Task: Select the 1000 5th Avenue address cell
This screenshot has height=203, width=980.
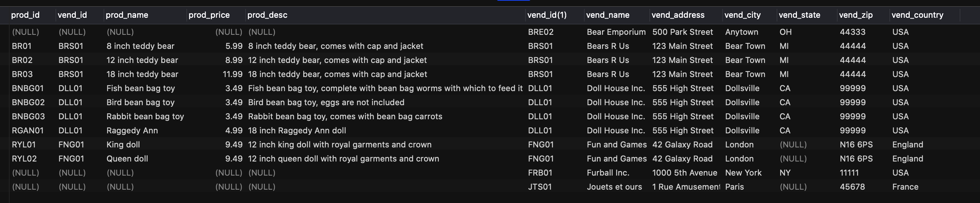Action: pyautogui.click(x=685, y=173)
